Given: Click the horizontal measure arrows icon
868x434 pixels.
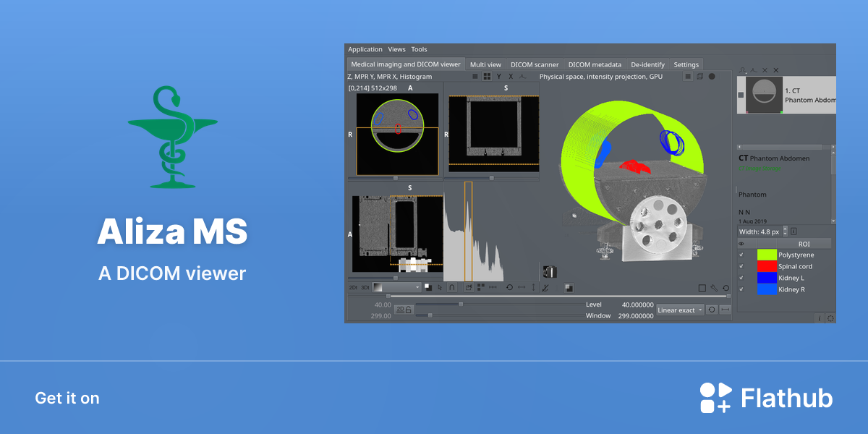Looking at the screenshot, I should [x=493, y=287].
